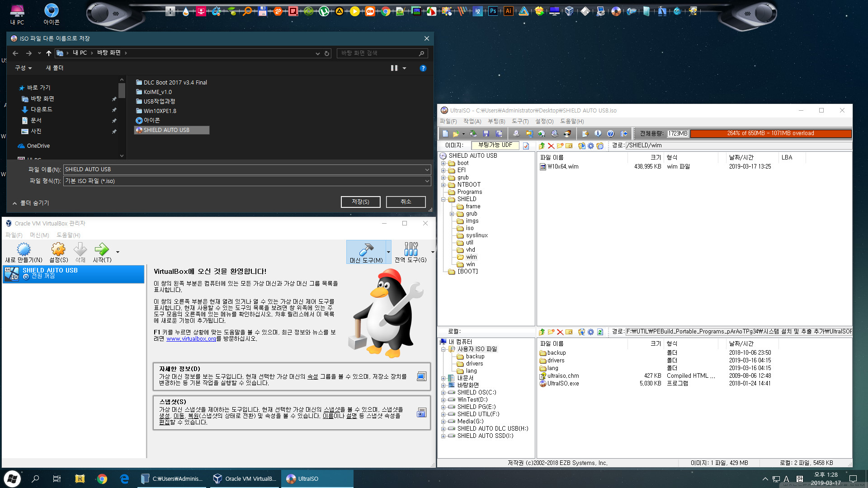Click the 부팅가능 UDF image type button
The height and width of the screenshot is (488, 868).
pyautogui.click(x=495, y=145)
